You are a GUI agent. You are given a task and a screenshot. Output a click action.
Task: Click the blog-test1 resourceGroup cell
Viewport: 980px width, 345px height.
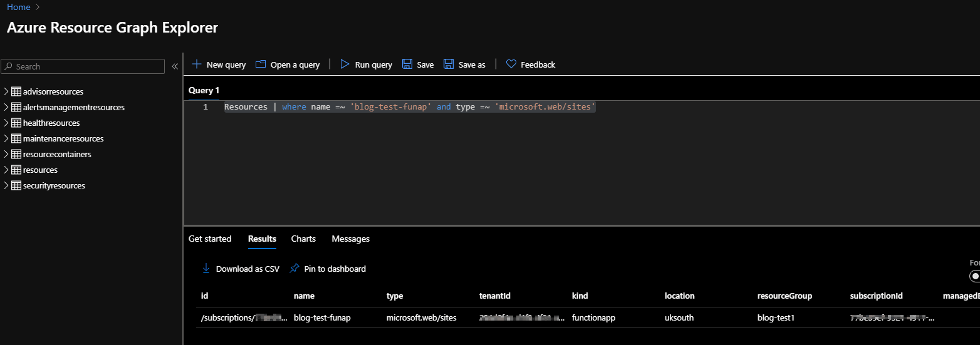[776, 317]
